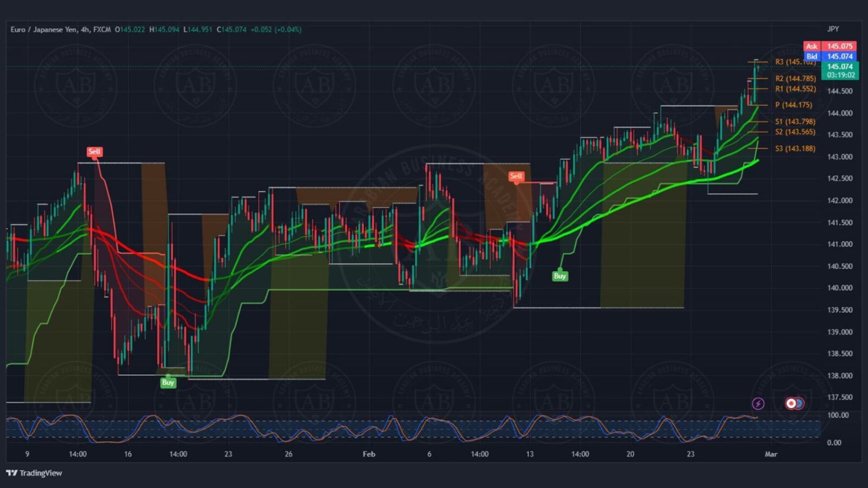
Task: Click the oscillator 100.00 scale value
Action: (838, 415)
